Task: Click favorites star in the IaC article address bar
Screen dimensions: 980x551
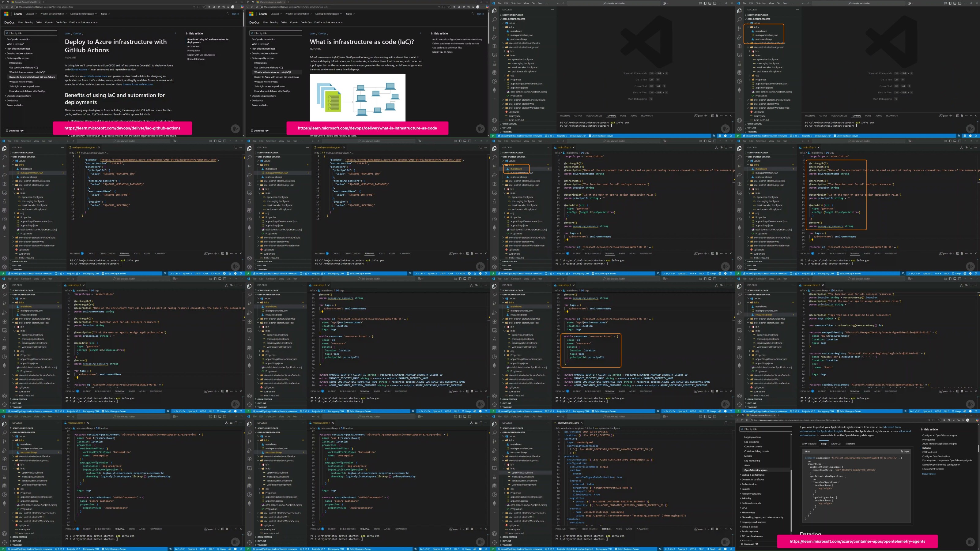Action: [449, 7]
